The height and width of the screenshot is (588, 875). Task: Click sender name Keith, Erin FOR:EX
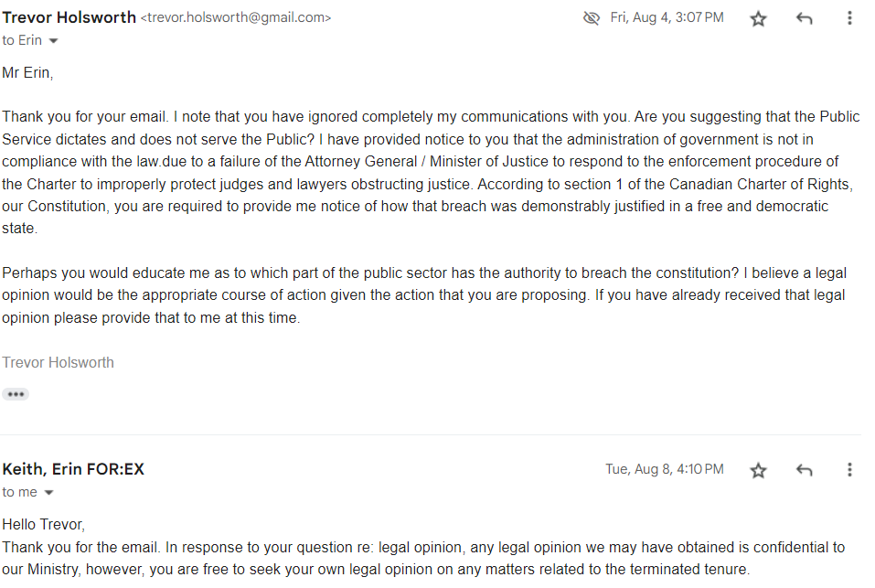tap(73, 469)
